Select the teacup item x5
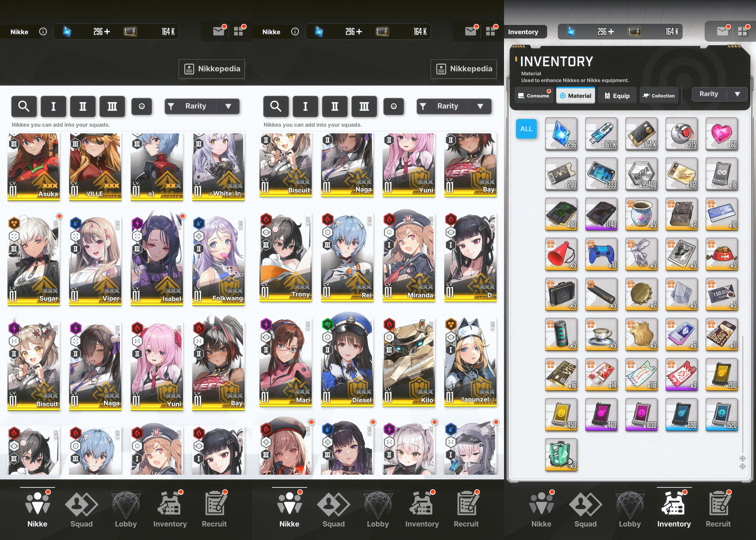This screenshot has width=756, height=540. tap(601, 334)
